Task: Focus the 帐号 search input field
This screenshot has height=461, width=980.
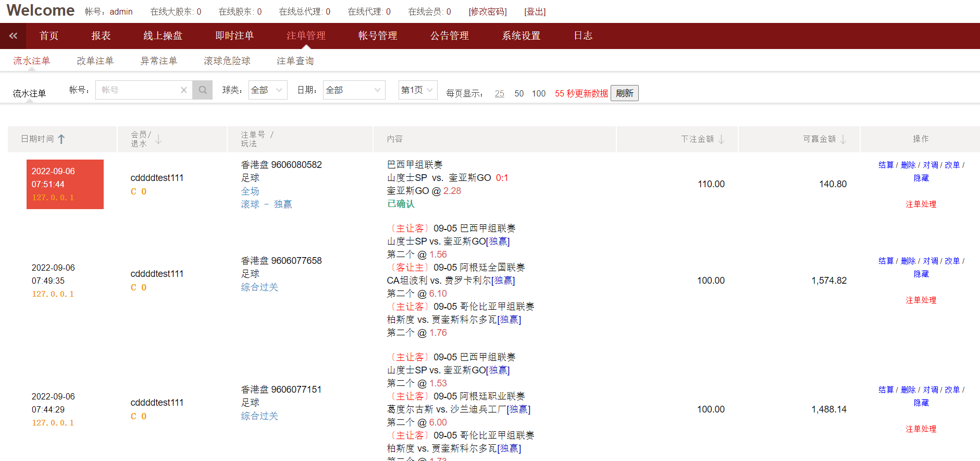Action: coord(138,90)
